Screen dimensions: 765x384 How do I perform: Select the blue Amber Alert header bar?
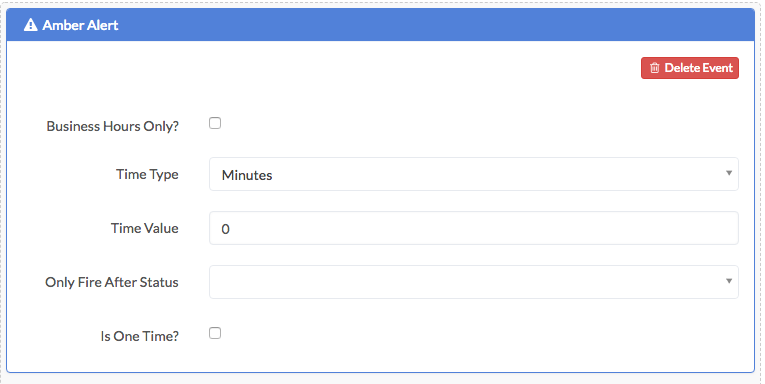[x=381, y=24]
